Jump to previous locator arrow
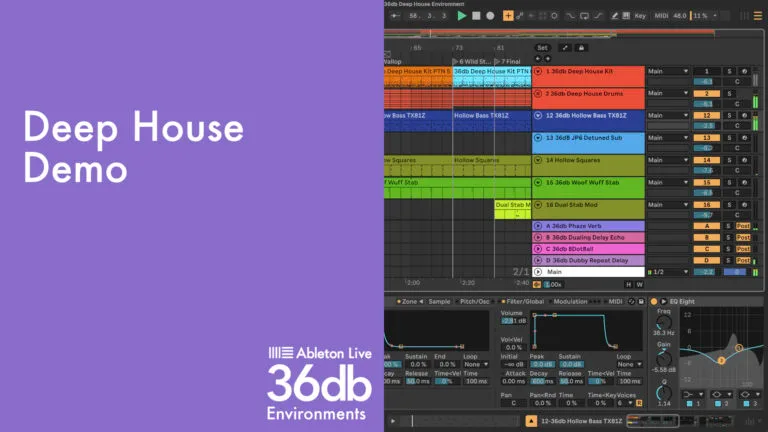Screen dimensions: 768x432 point(538,59)
